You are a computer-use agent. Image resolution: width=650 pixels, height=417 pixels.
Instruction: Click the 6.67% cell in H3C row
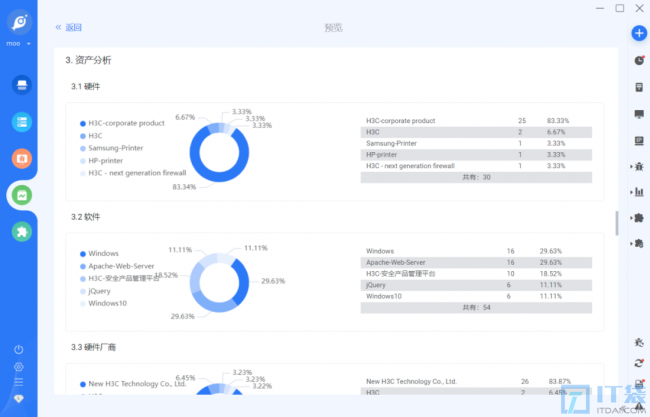pos(556,132)
